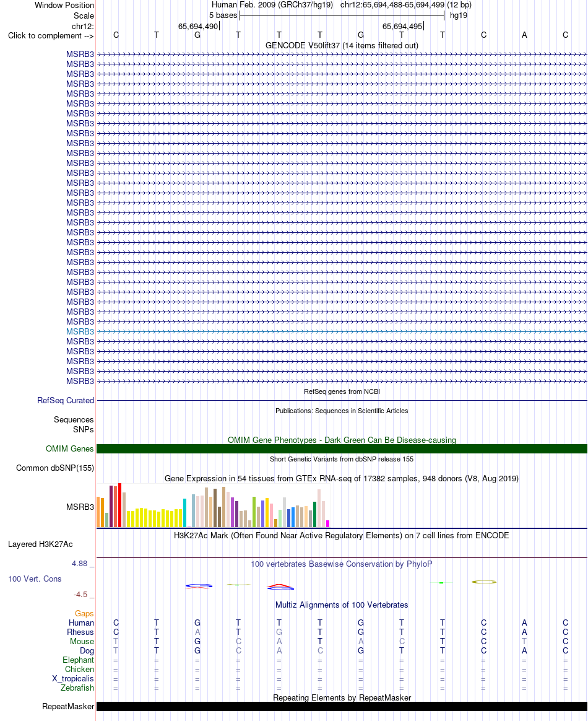Click the 'Click to complement -->' label

pyautogui.click(x=51, y=36)
